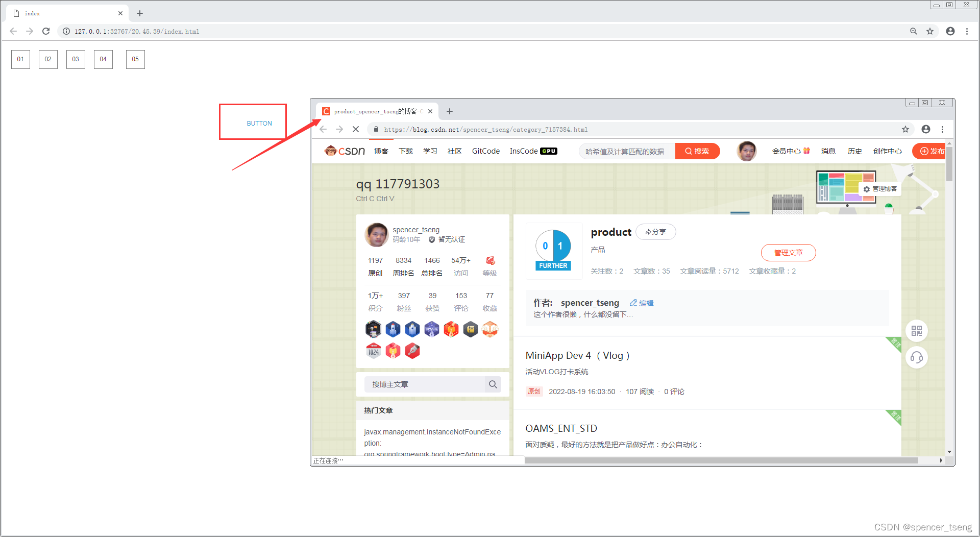Image resolution: width=980 pixels, height=537 pixels.
Task: Click the reload icon in the outer browser
Action: click(46, 31)
